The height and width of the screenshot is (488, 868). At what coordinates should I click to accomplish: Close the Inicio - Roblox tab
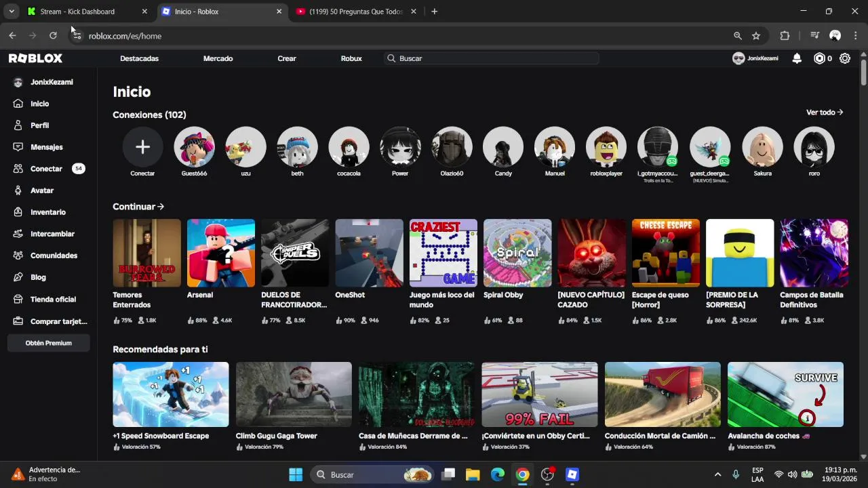279,12
